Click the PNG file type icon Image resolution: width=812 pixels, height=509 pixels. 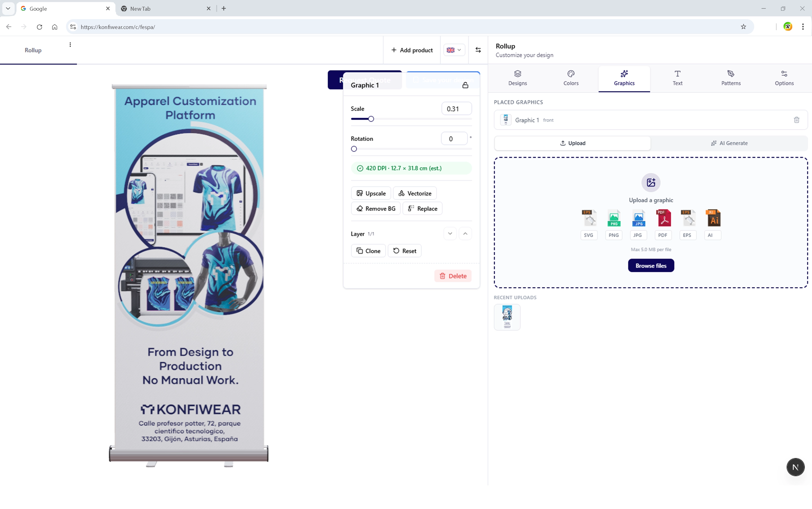614,218
